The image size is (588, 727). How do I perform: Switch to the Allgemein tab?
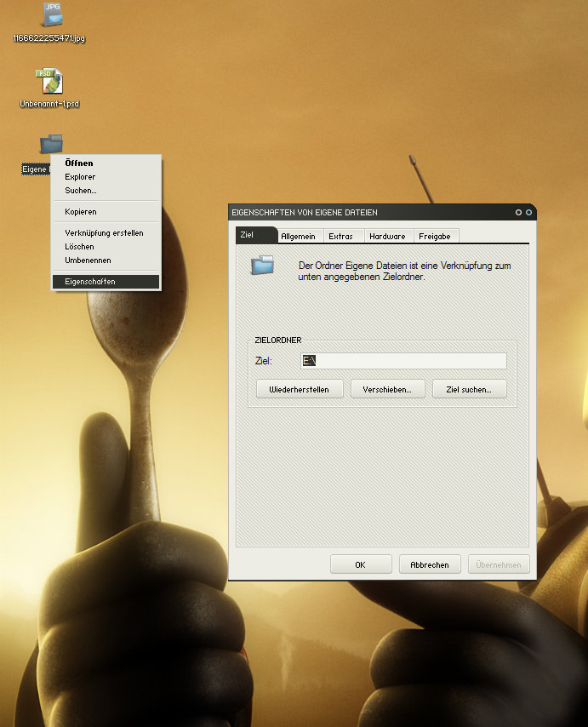299,237
